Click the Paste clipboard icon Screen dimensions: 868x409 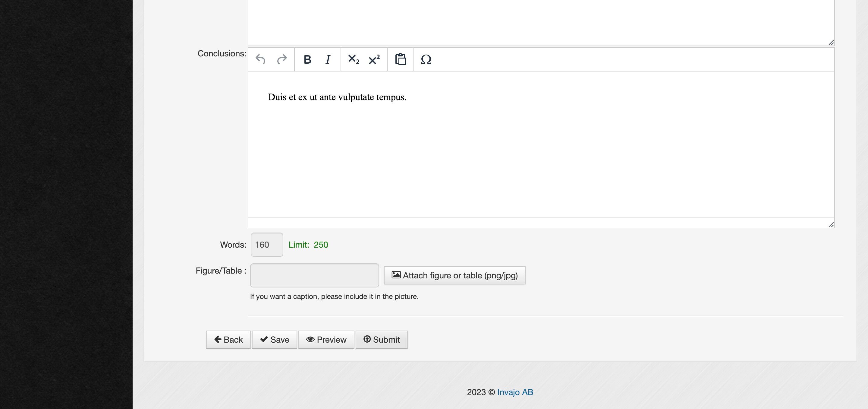click(400, 59)
